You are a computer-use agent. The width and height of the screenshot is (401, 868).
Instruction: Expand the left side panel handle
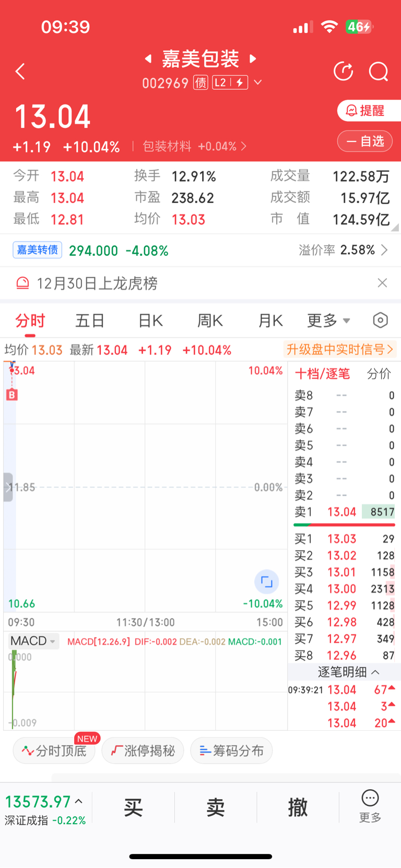[8, 487]
